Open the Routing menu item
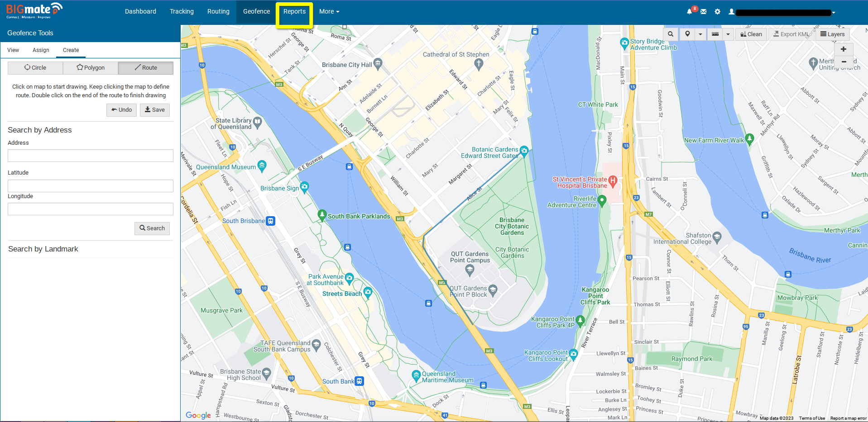The width and height of the screenshot is (868, 422). tap(218, 12)
